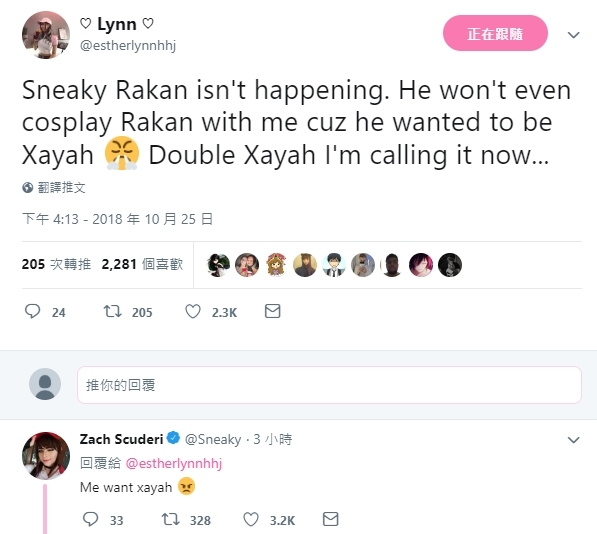This screenshot has height=534, width=597.
Task: Open Lynn's profile avatar picture
Action: point(46,35)
